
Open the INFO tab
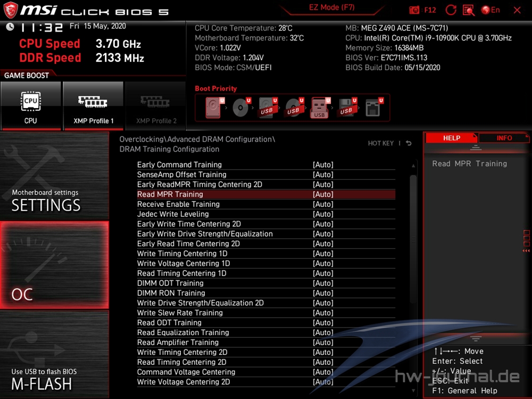504,138
